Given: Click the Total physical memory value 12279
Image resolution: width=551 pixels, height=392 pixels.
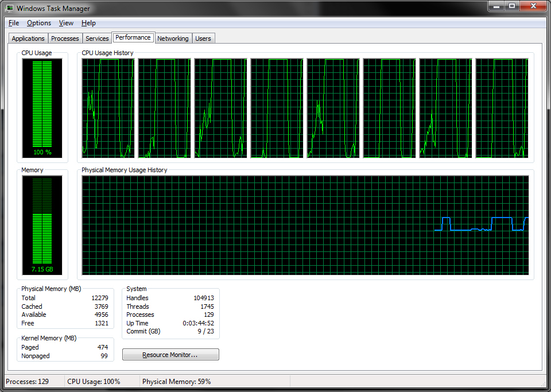Looking at the screenshot, I should (x=100, y=298).
